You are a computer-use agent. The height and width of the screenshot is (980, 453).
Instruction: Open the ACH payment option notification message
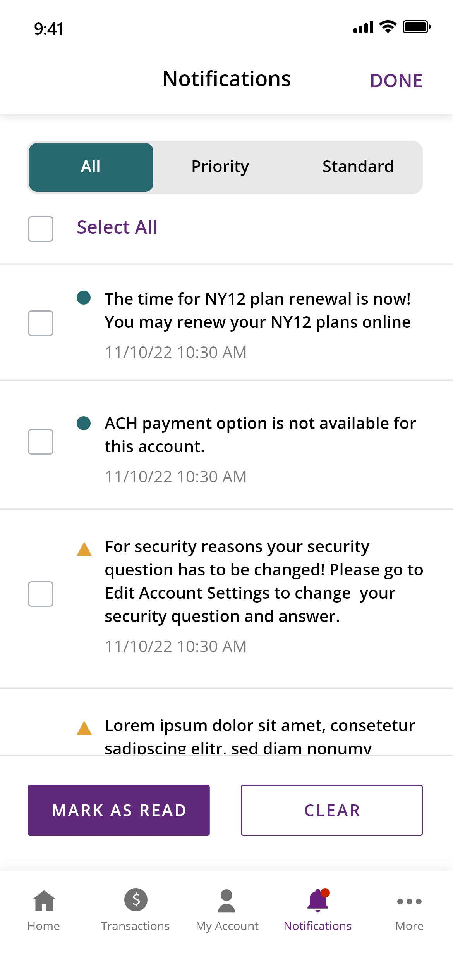pyautogui.click(x=259, y=435)
